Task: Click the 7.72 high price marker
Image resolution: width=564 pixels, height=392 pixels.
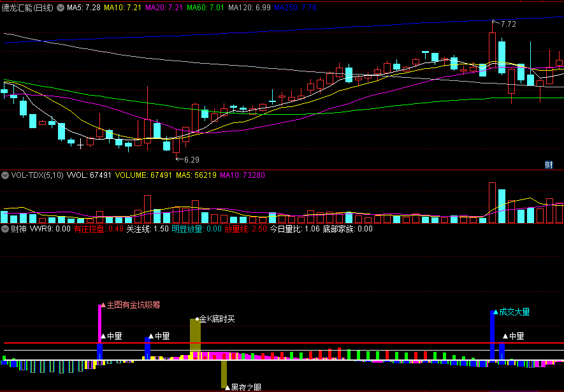Action: [x=509, y=24]
